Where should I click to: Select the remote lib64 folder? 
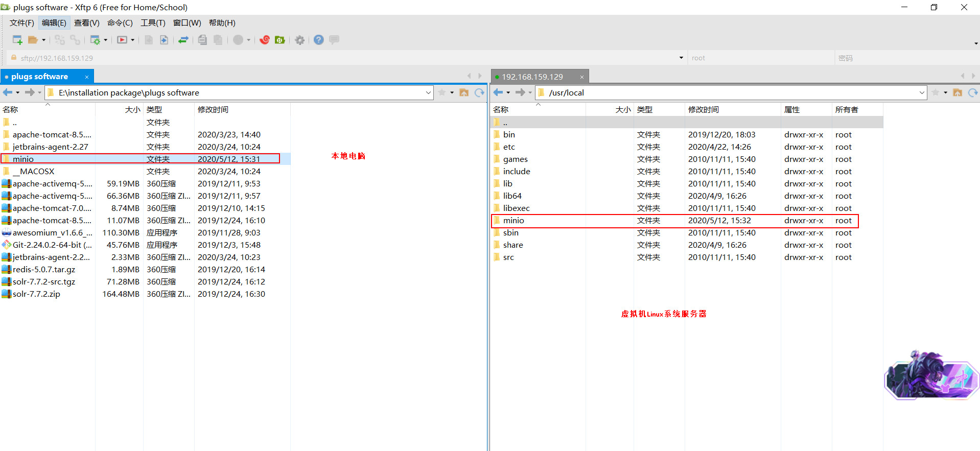point(687,196)
